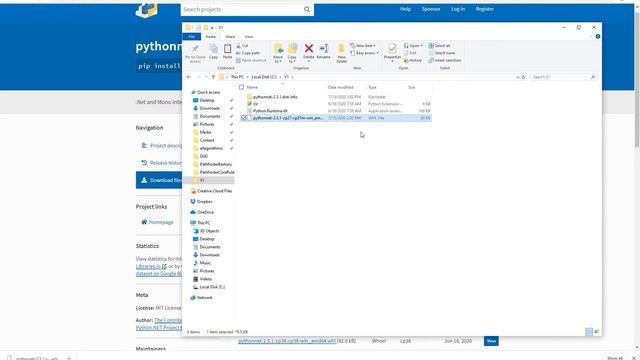This screenshot has height=360, width=640.
Task: Open the File ribbon tab
Action: [191, 37]
